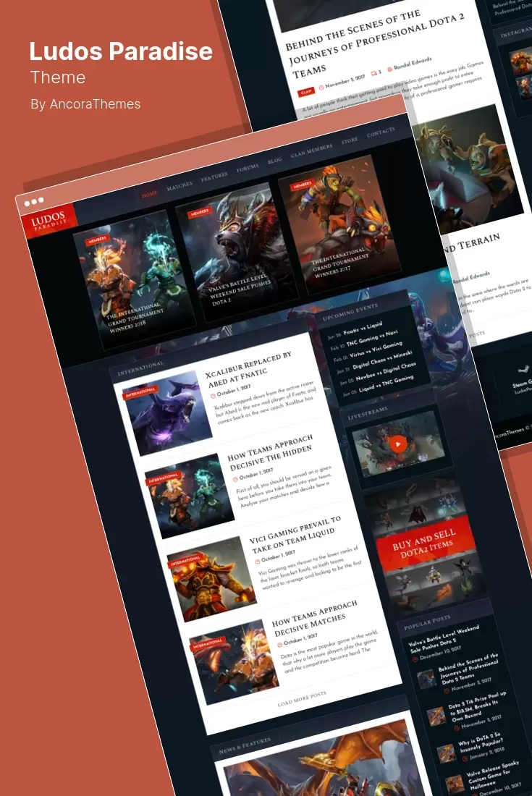Click Xcalibur article thumbnail image
Viewport: 532px width, 796px height.
[167, 413]
